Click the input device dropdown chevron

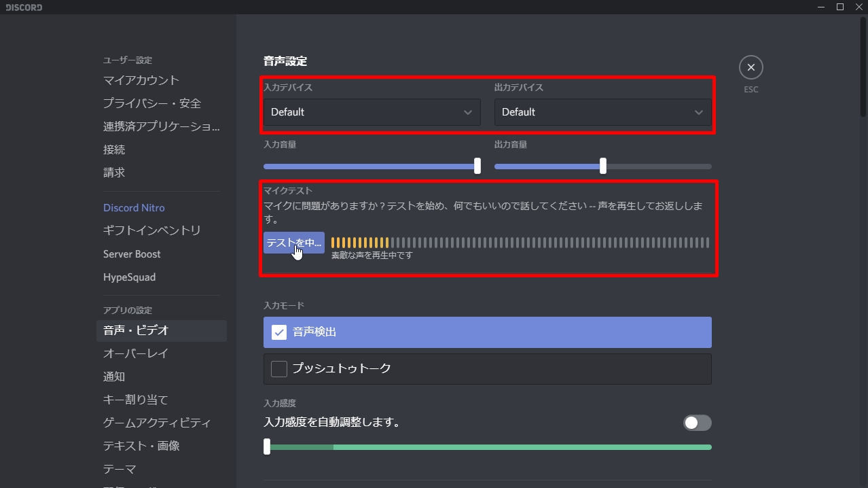pos(467,112)
